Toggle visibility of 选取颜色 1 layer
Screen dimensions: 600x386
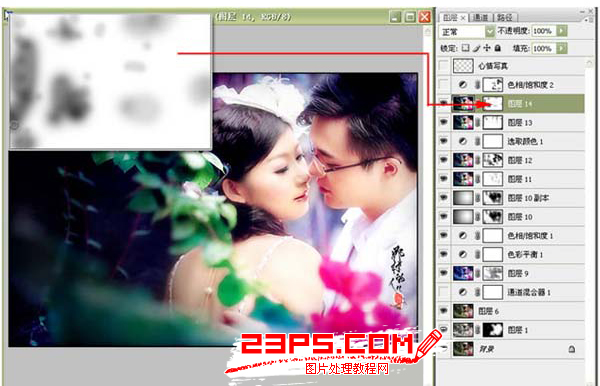pyautogui.click(x=443, y=141)
